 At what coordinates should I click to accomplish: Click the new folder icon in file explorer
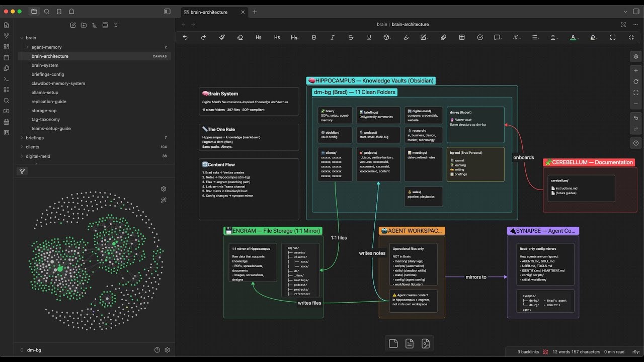pyautogui.click(x=84, y=25)
